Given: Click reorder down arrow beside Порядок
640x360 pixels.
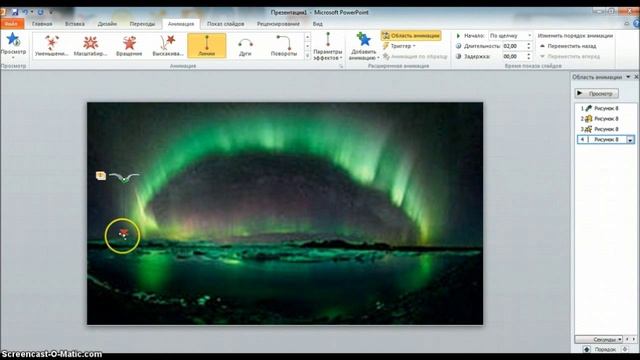Looking at the screenshot, I should pyautogui.click(x=625, y=349).
